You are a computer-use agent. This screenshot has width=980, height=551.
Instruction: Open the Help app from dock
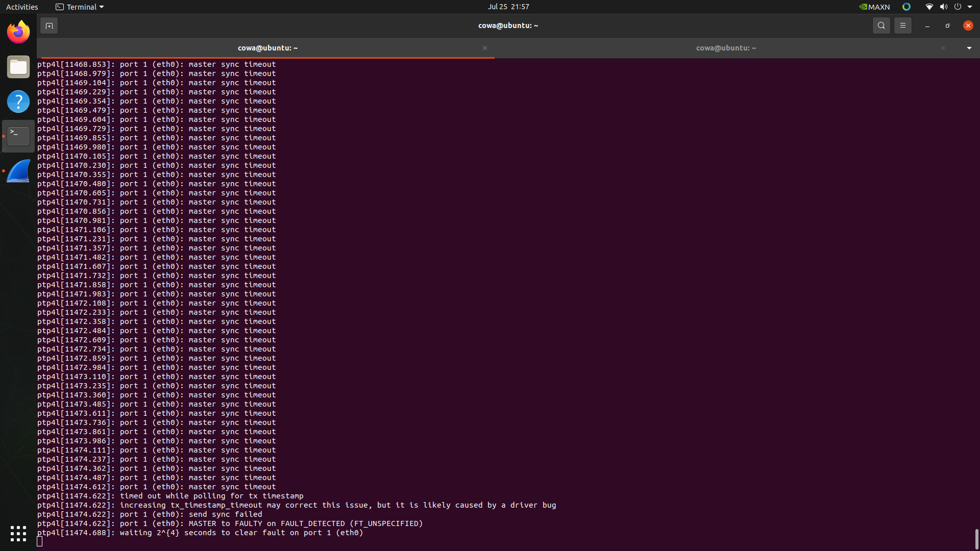pos(18,102)
